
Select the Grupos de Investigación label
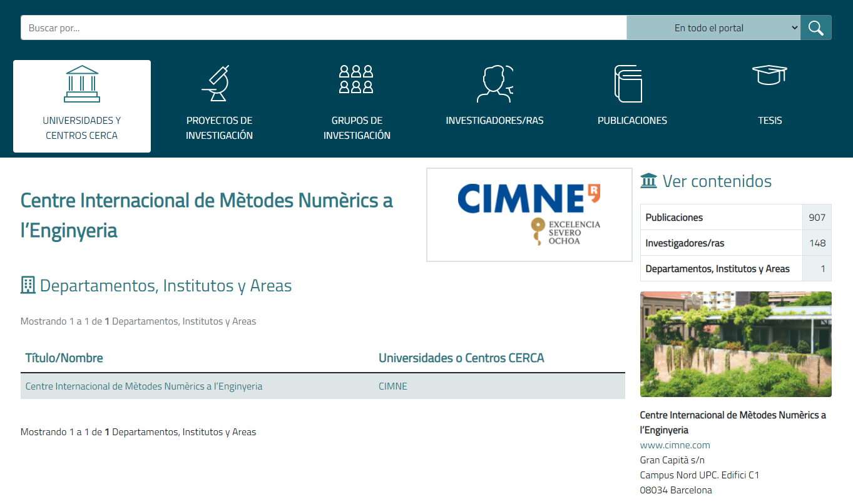click(357, 128)
